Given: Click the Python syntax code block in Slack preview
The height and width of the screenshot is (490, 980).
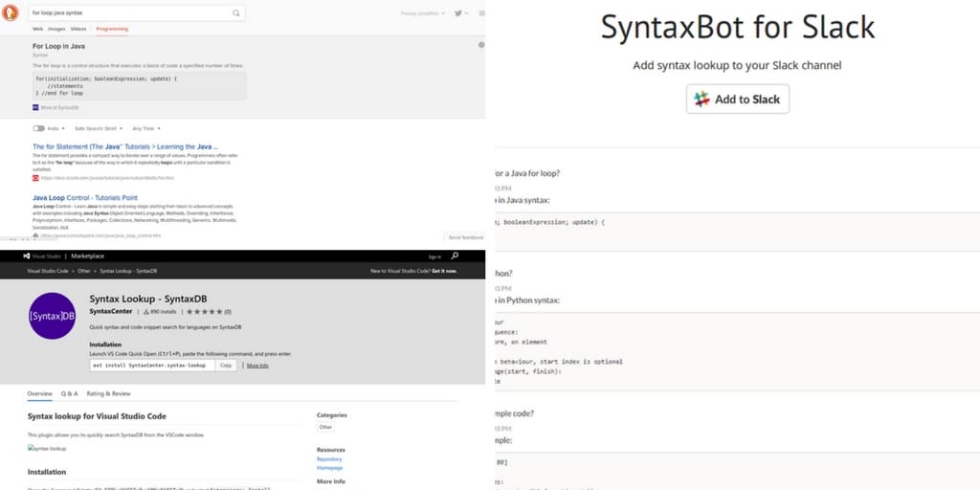Looking at the screenshot, I should click(737, 351).
